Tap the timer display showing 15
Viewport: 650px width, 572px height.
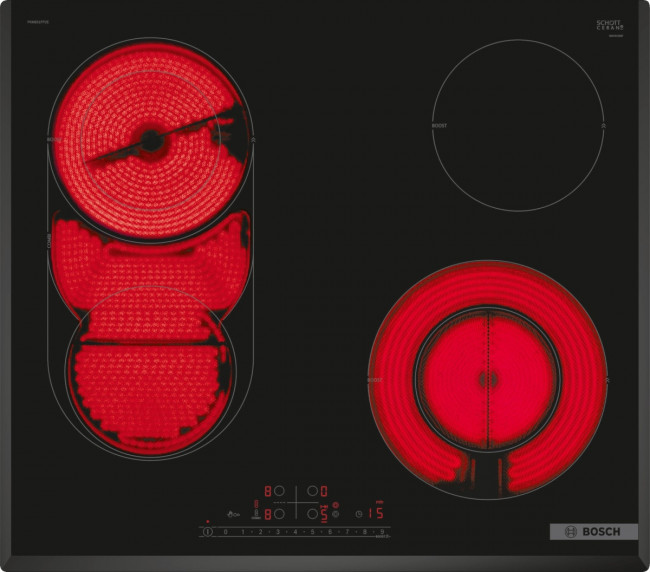377,514
